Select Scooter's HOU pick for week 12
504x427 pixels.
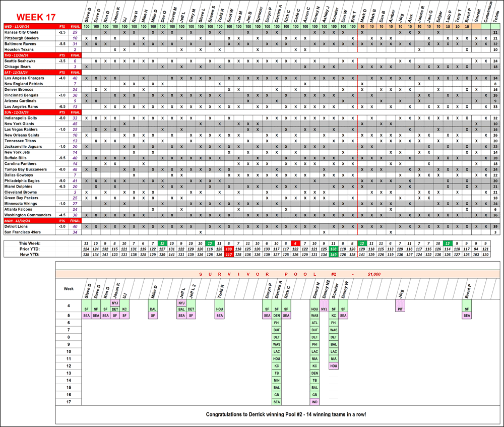(334, 366)
